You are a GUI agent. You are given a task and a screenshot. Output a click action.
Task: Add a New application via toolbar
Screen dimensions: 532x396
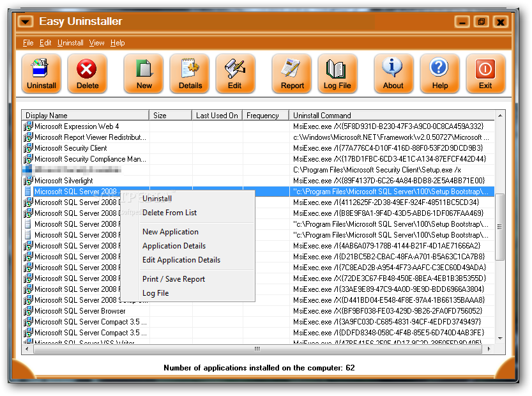click(x=144, y=73)
